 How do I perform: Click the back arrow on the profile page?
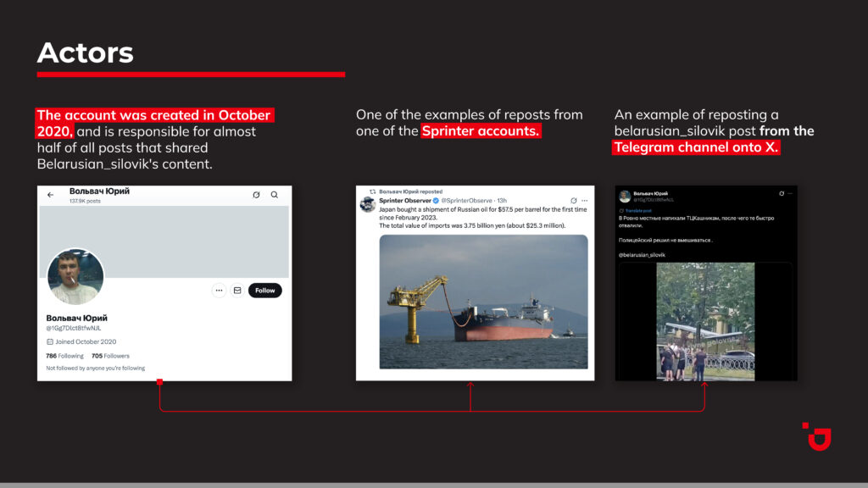pyautogui.click(x=51, y=195)
